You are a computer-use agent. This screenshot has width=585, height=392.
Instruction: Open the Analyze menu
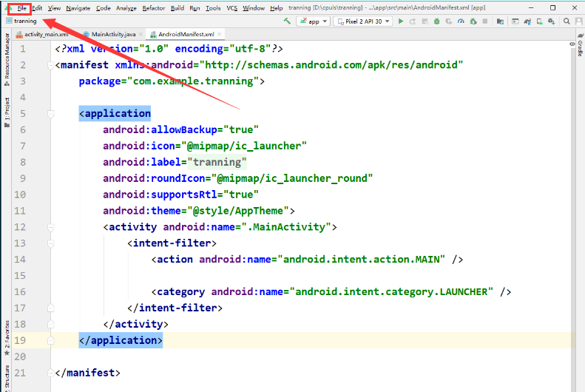click(x=126, y=8)
